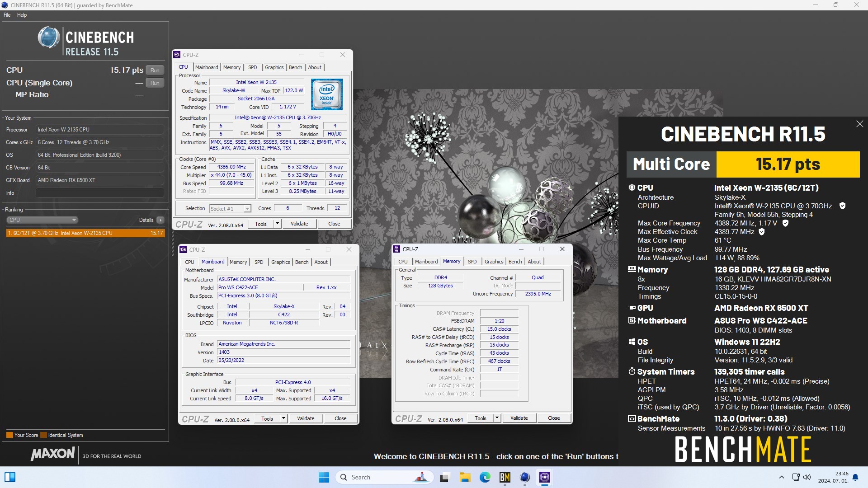Click the Cinebench logo sphere icon

coord(48,38)
